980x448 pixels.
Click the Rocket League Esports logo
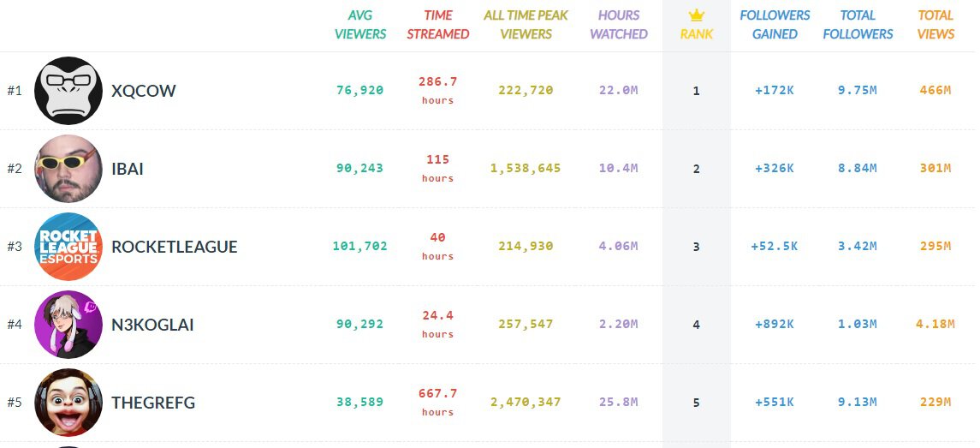tap(68, 247)
